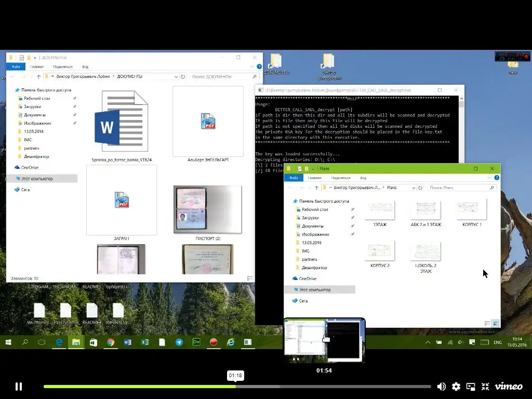Refresh the Plans folder view

click(x=420, y=188)
